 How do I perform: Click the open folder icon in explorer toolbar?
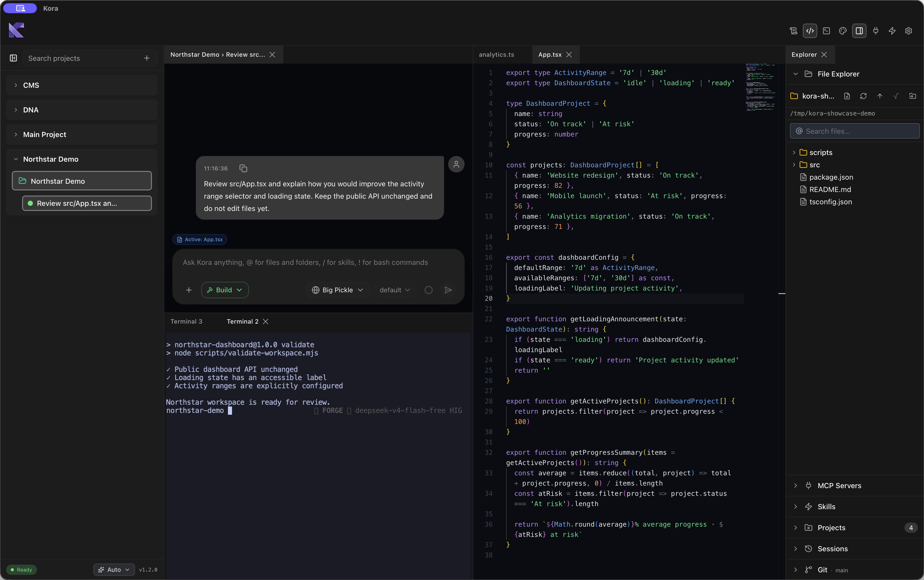tap(912, 96)
